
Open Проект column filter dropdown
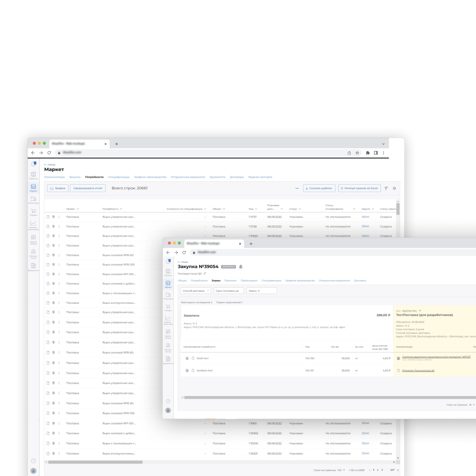[x=78, y=209]
